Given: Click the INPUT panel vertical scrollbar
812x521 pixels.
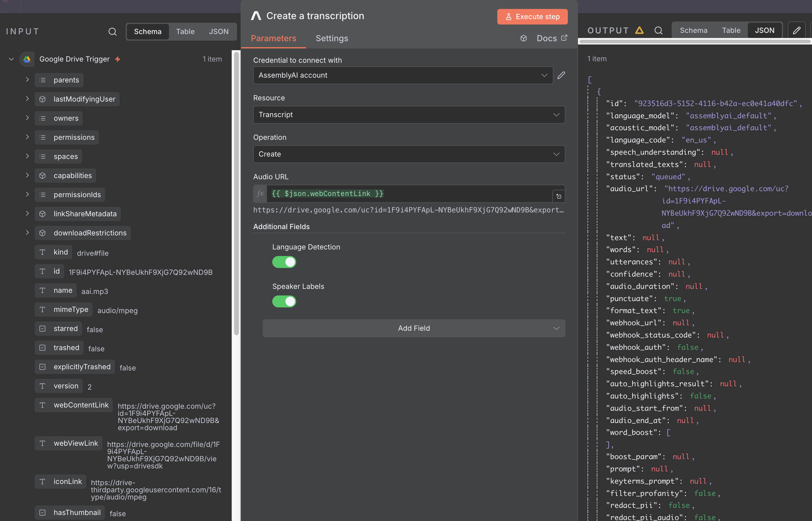Looking at the screenshot, I should (236, 193).
